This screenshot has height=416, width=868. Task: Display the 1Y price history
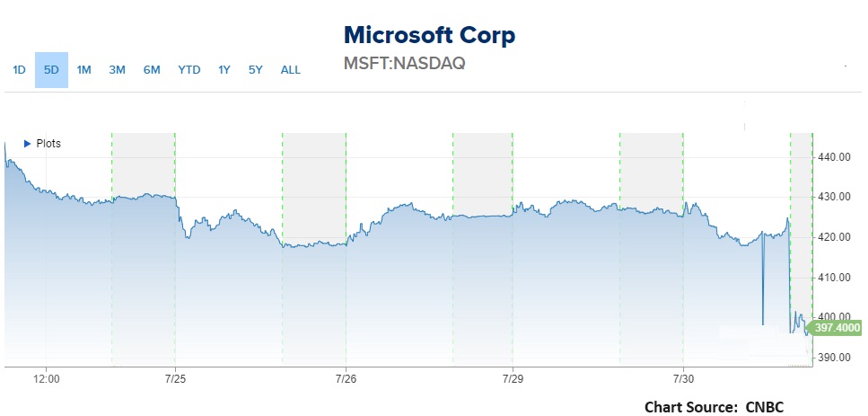224,70
